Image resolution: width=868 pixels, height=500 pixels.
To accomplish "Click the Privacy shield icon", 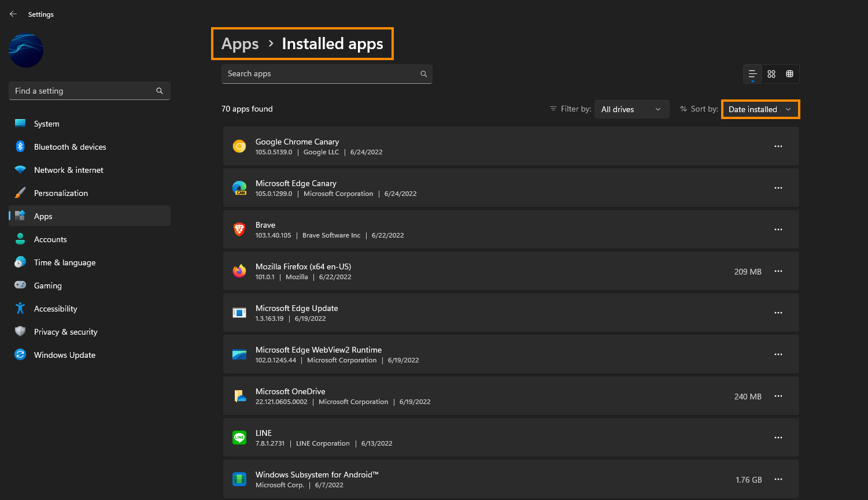I will point(20,331).
